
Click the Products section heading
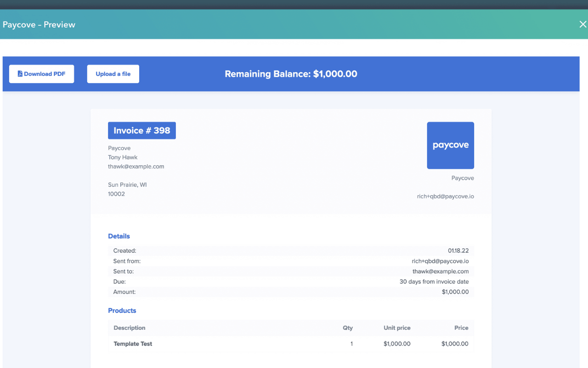coord(122,310)
